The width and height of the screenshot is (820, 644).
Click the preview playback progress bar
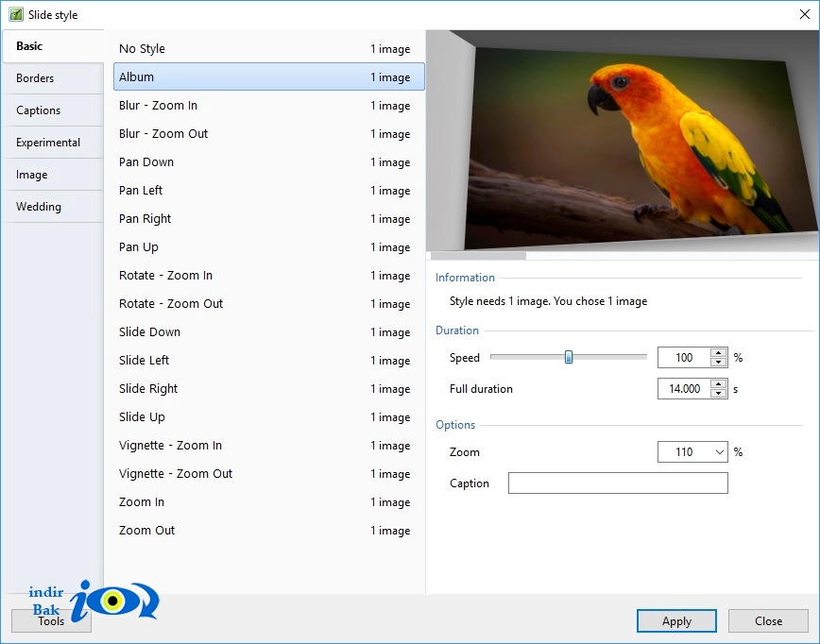click(x=623, y=256)
